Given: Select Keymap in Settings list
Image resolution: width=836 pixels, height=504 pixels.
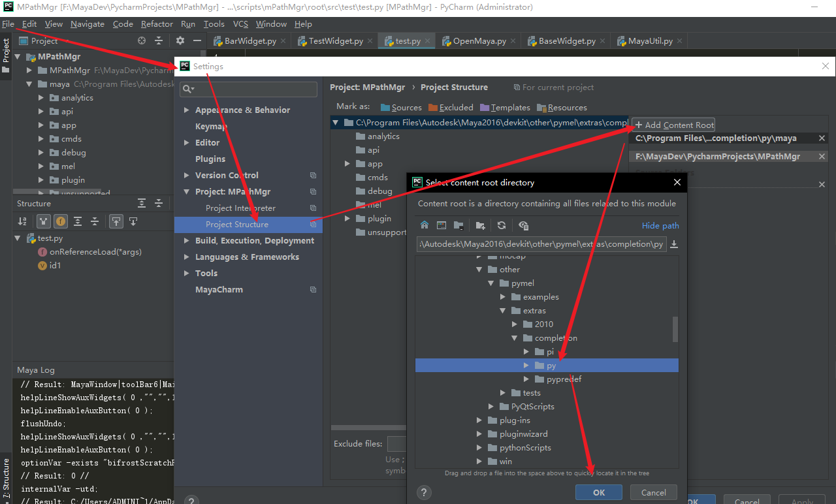Looking at the screenshot, I should pos(211,127).
